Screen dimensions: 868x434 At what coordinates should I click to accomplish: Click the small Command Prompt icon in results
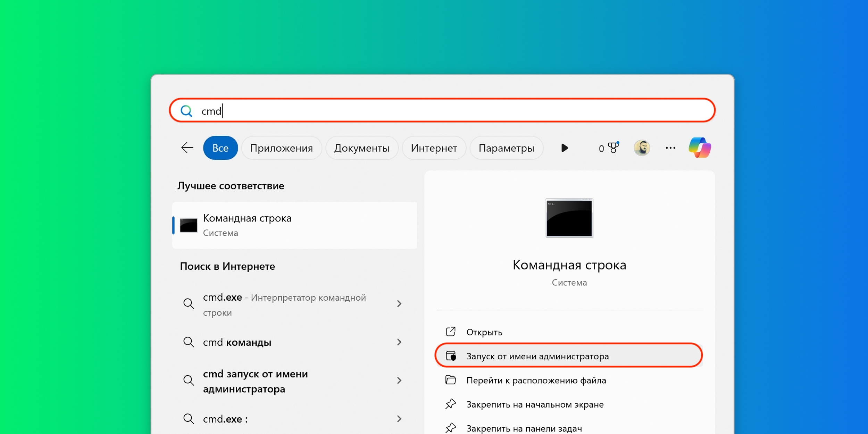click(x=189, y=225)
